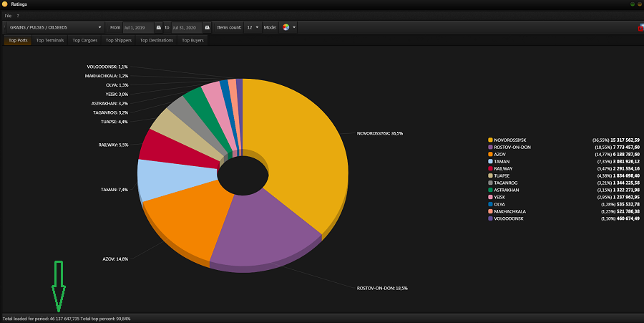Click the AZOV legend name
This screenshot has width=644, height=323.
(500, 155)
